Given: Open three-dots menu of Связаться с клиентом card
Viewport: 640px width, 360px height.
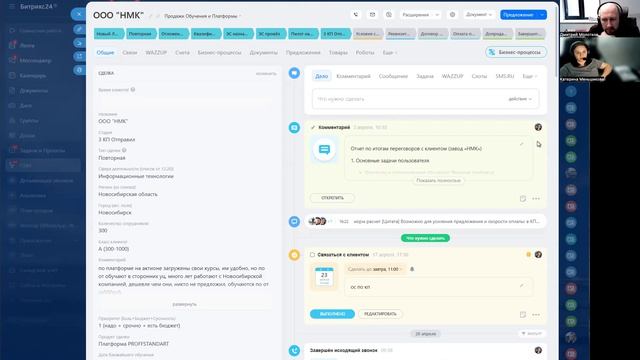Looking at the screenshot, I should click(536, 314).
